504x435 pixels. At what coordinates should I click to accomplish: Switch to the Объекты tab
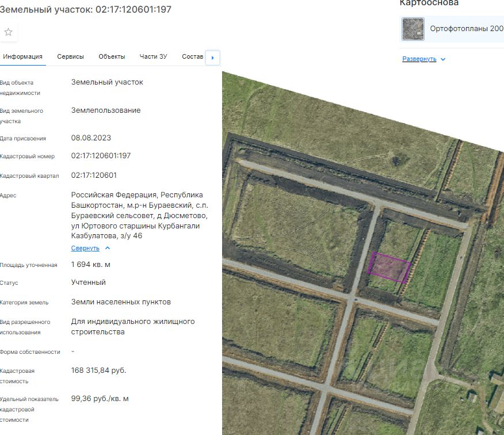[x=112, y=56]
